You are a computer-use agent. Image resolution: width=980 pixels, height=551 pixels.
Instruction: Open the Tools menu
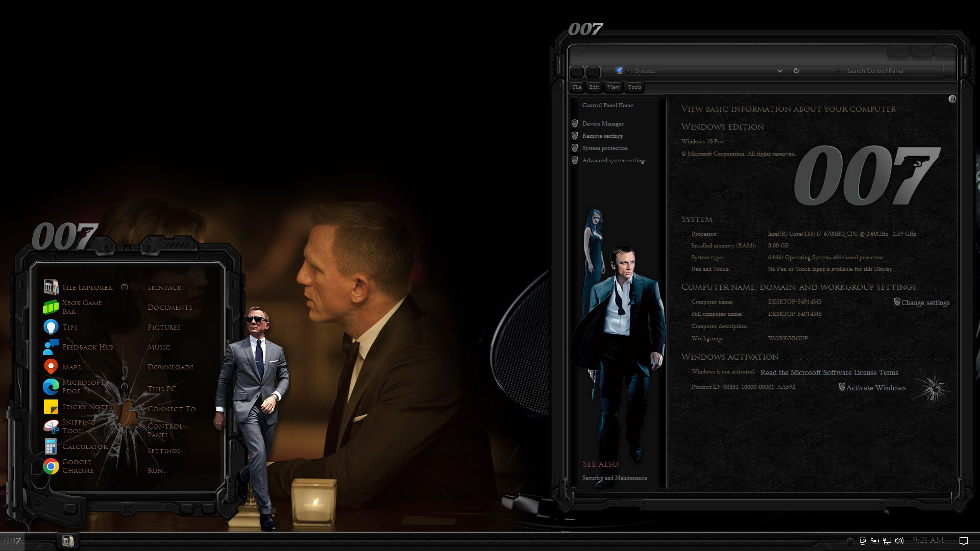point(634,87)
